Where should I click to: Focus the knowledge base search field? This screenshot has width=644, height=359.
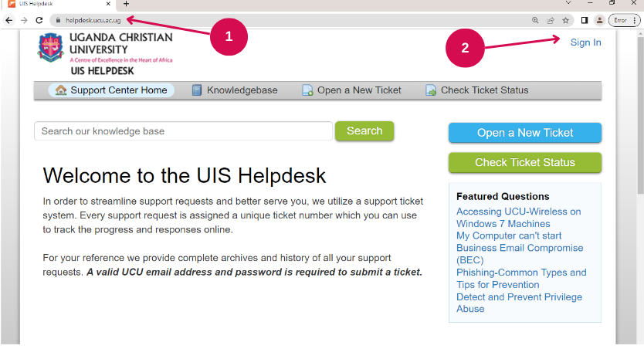(183, 131)
